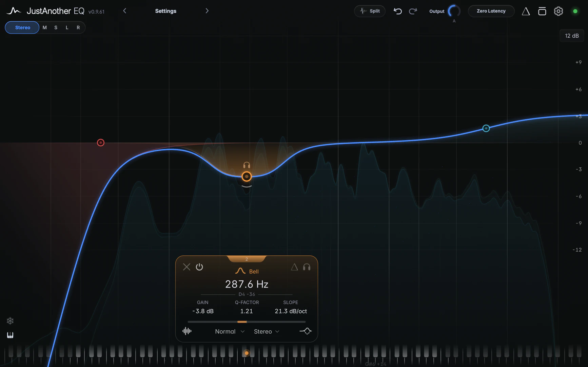The height and width of the screenshot is (367, 588).
Task: Toggle band 2 power button
Action: 199,267
